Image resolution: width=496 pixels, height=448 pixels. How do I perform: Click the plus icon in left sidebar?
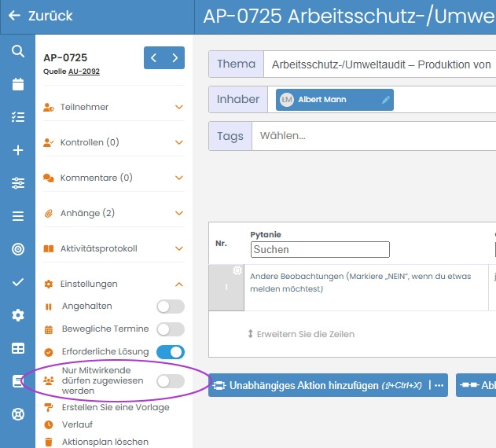coord(17,150)
